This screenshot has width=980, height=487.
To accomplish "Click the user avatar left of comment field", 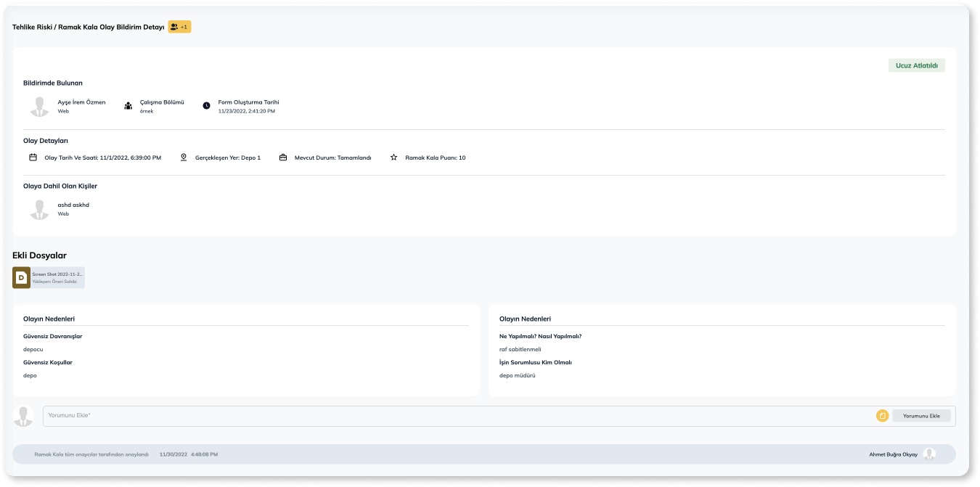I will coord(24,416).
